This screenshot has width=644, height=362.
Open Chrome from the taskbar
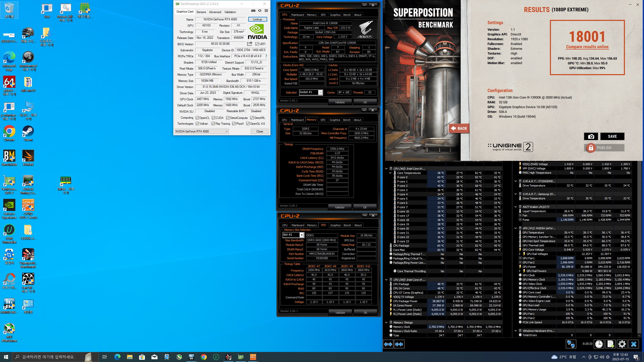click(x=204, y=357)
